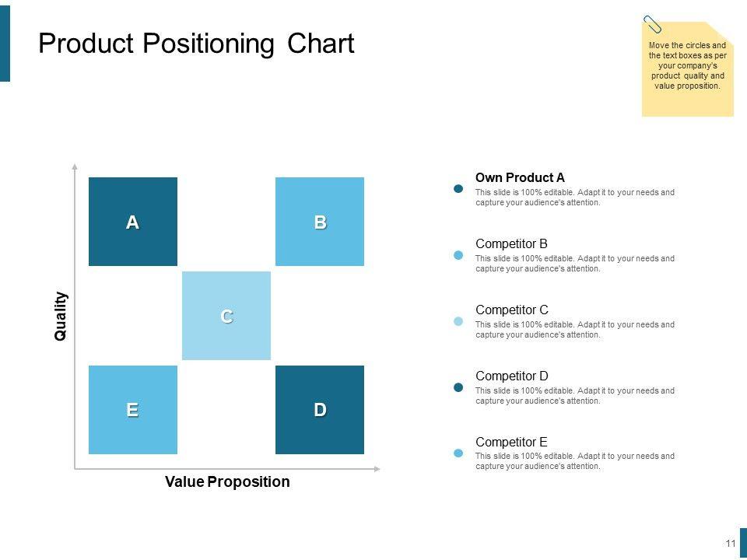The height and width of the screenshot is (560, 747).
Task: Select the dark blue square labeled A
Action: tap(133, 222)
